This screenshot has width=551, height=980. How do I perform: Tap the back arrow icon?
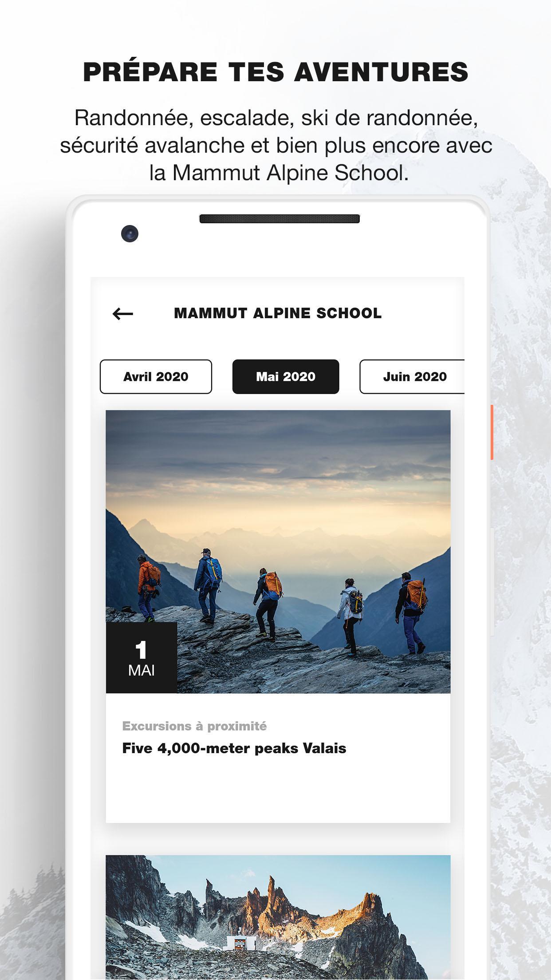pos(123,314)
